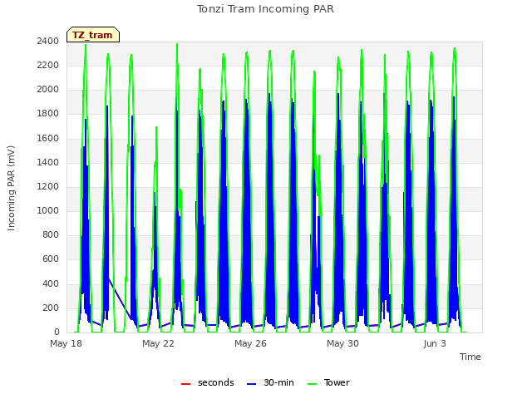Click the Time axis label
The image size is (532, 399).
(470, 357)
